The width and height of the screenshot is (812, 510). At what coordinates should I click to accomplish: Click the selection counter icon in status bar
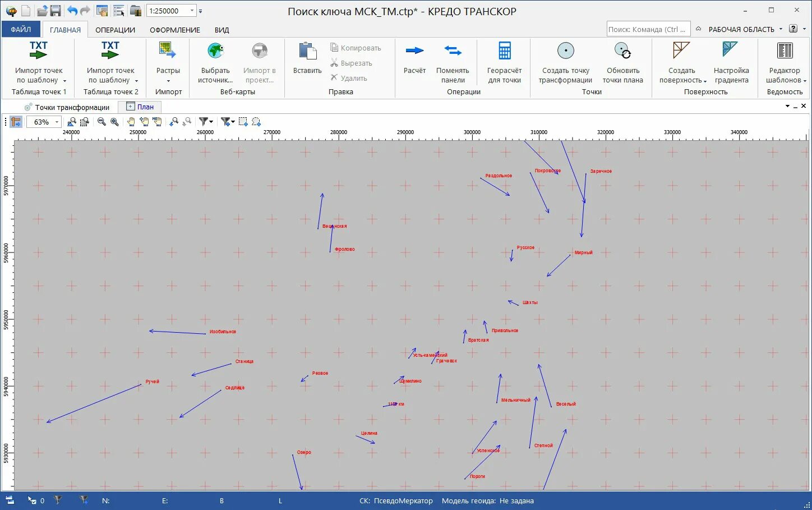point(32,500)
